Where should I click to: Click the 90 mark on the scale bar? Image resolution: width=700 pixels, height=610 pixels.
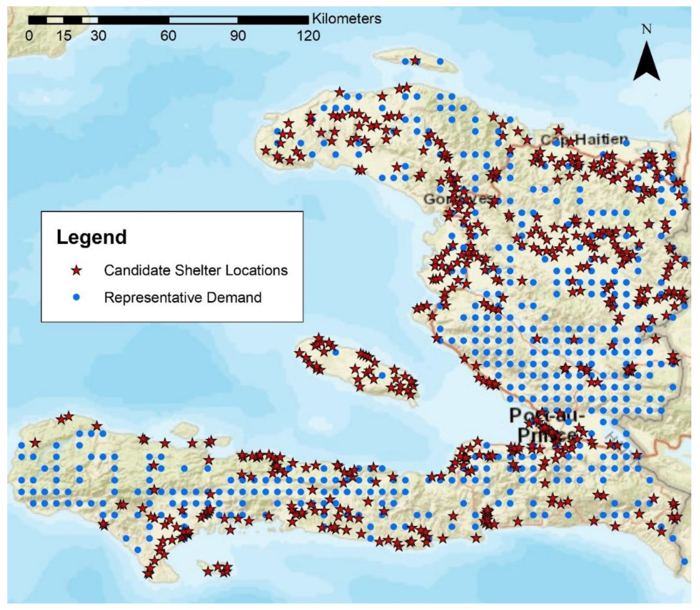238,35
